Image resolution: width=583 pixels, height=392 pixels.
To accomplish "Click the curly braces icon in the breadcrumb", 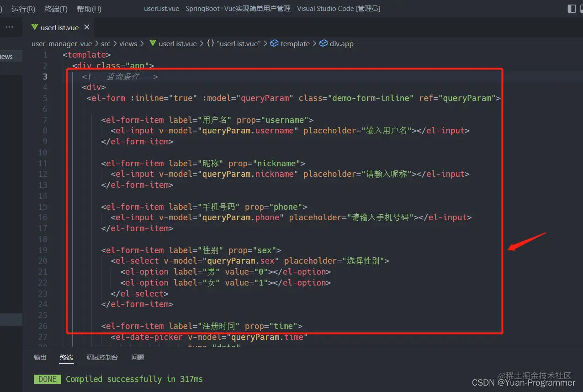I will tap(211, 43).
